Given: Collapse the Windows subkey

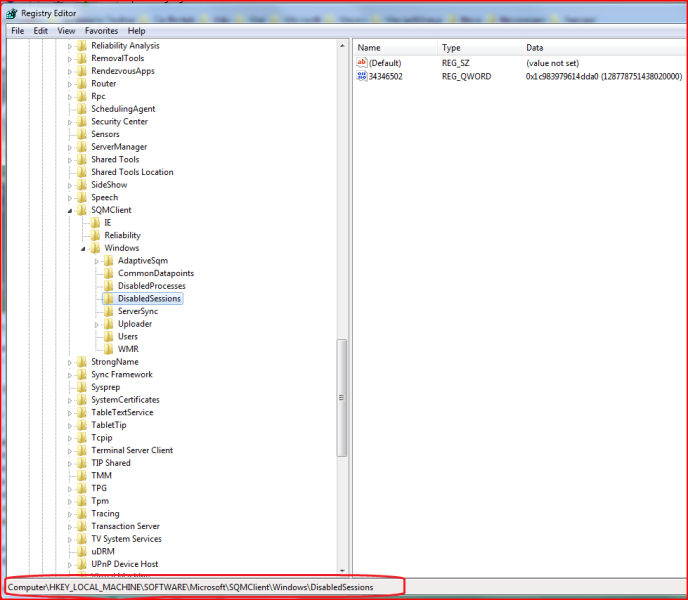Looking at the screenshot, I should (83, 249).
